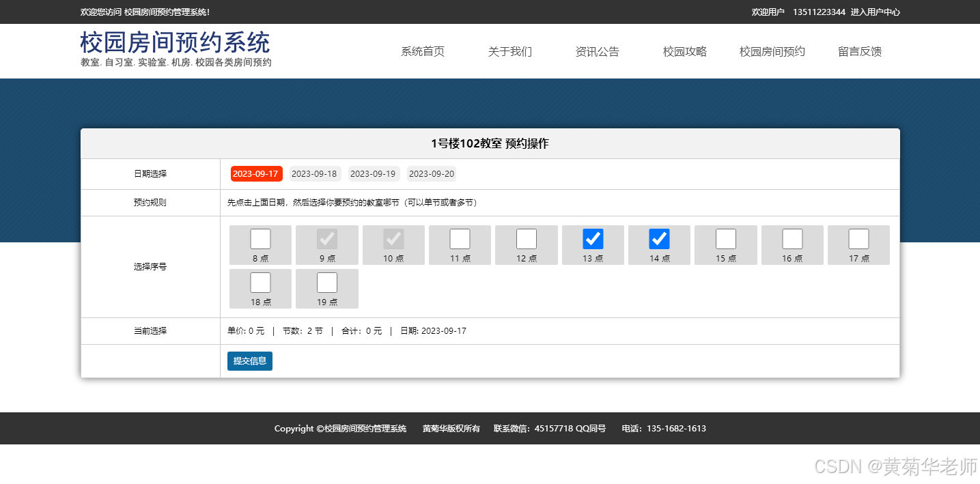The width and height of the screenshot is (980, 484).
Task: Navigate to 校园攻略
Action: click(x=685, y=52)
